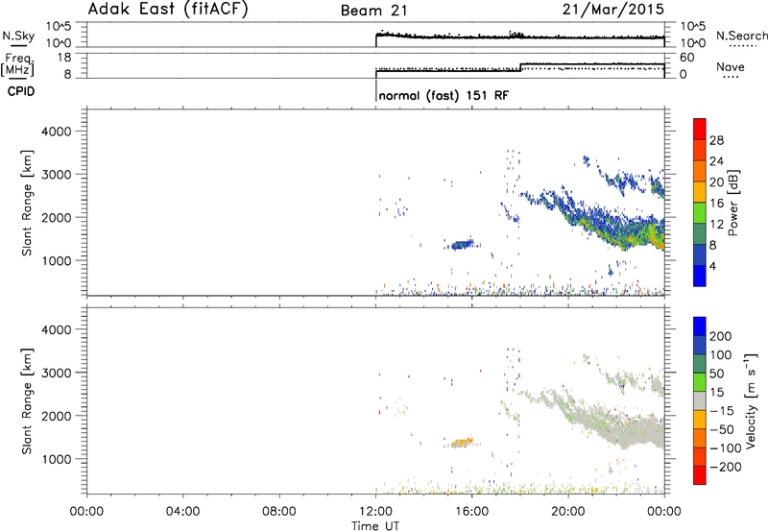This screenshot has width=768, height=532.
Task: Click the 'normal (fast) 151 RF' text
Action: click(x=444, y=95)
